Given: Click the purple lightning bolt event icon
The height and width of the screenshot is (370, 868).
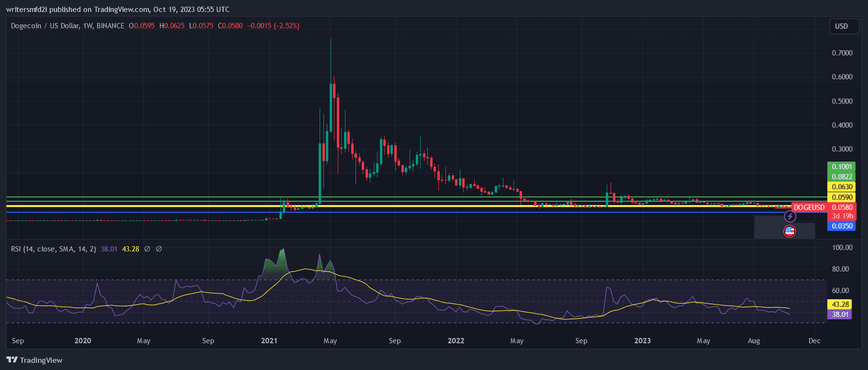Looking at the screenshot, I should [790, 217].
